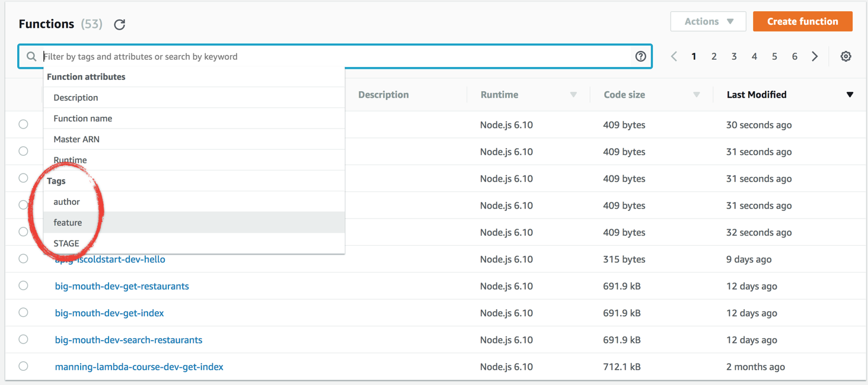This screenshot has height=385, width=868.
Task: Sort by Last Modified arrow
Action: 850,95
